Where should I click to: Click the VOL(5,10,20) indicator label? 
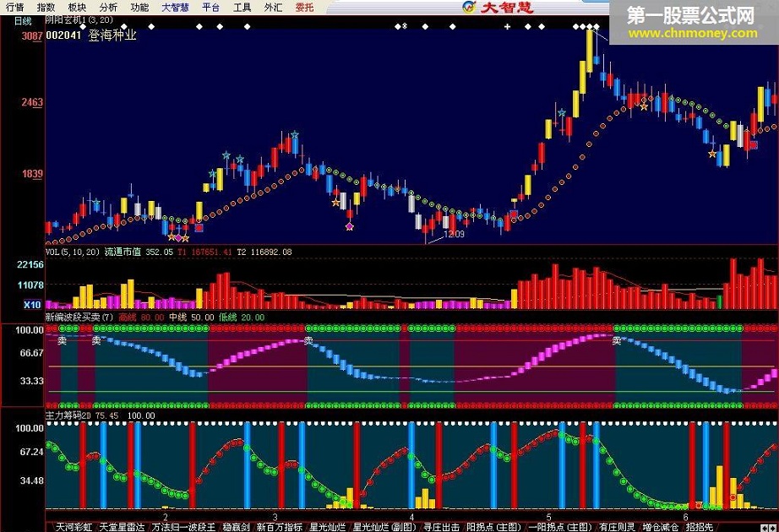[x=73, y=252]
